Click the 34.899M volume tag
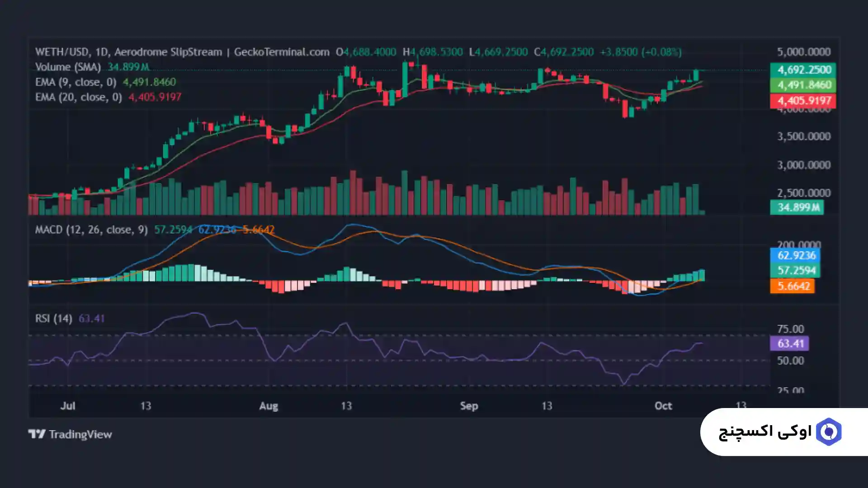Screen dimensions: 868x488 coord(797,207)
